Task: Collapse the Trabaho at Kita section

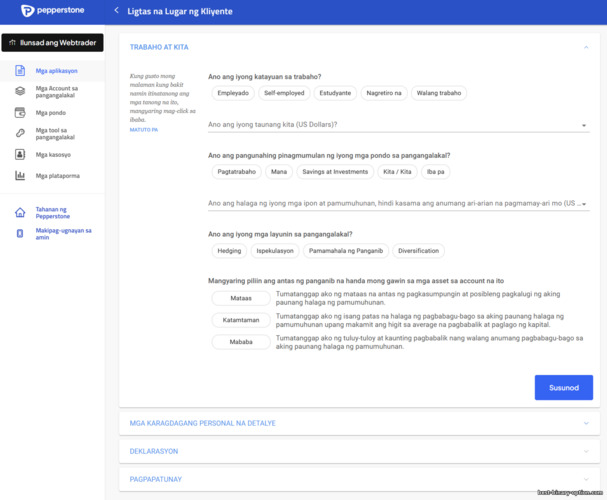Action: tap(586, 47)
